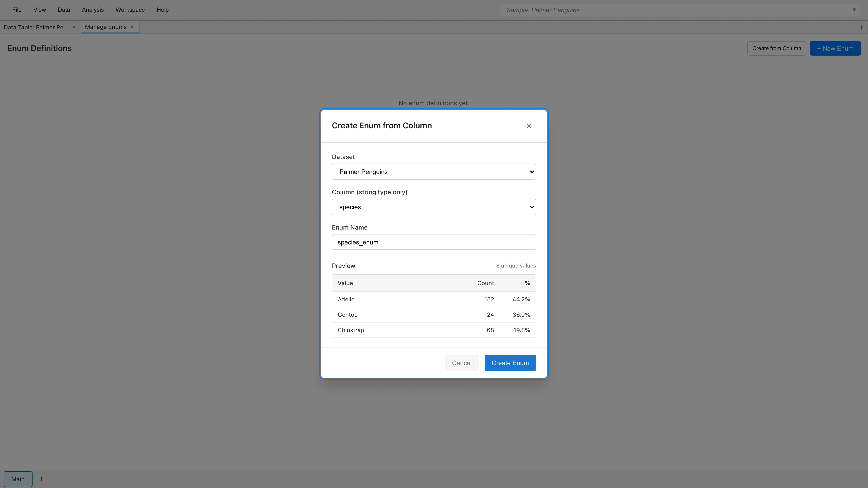Close the Manage Enums tab
Image resolution: width=868 pixels, height=488 pixels.
point(132,27)
